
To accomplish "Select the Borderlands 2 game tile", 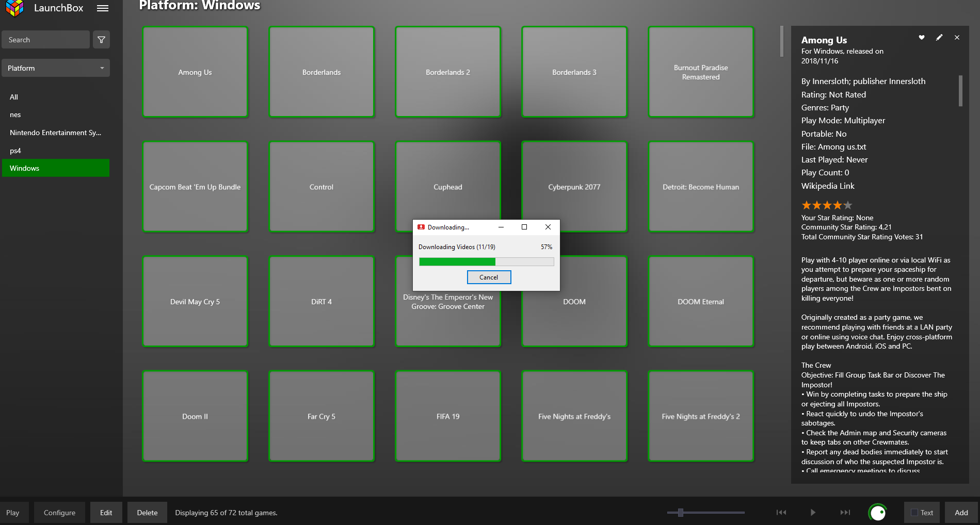I will pos(448,72).
